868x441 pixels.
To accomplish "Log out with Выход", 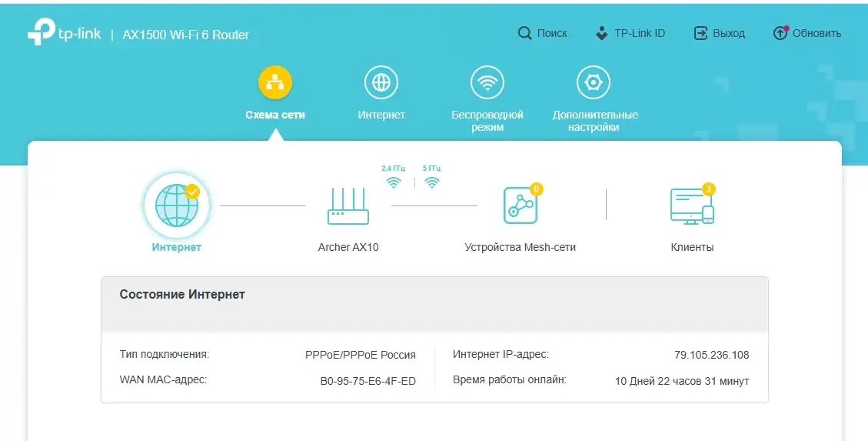I will click(x=719, y=33).
